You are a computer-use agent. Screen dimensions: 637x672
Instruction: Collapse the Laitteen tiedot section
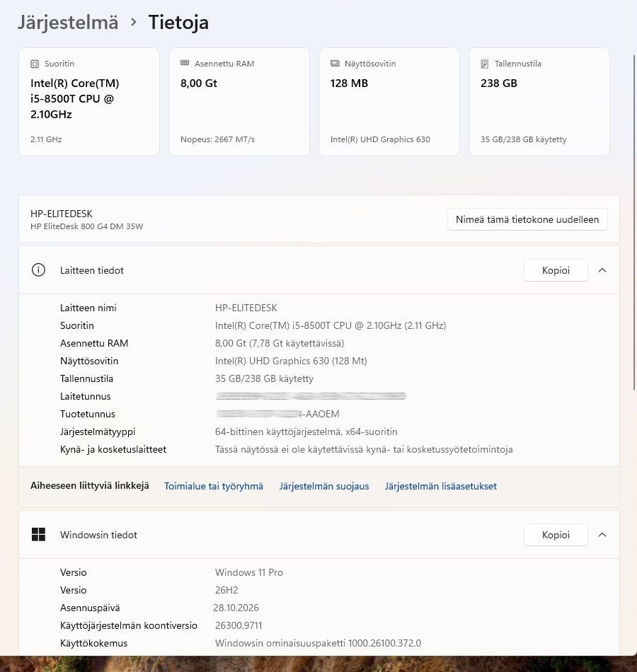pyautogui.click(x=602, y=270)
